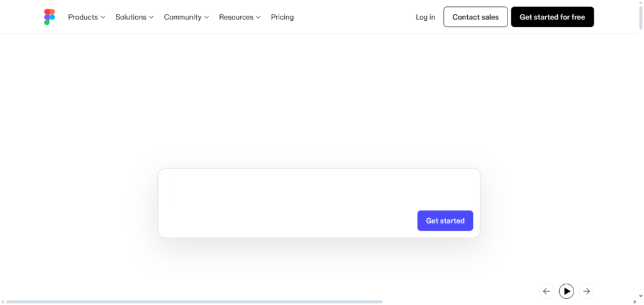The image size is (644, 305).
Task: Open the Resources dropdown
Action: point(240,17)
